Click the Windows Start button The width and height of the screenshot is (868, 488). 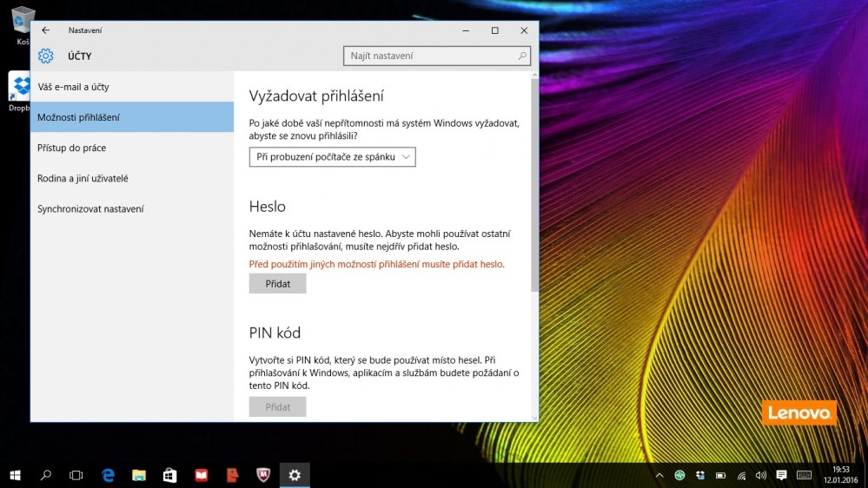15,475
